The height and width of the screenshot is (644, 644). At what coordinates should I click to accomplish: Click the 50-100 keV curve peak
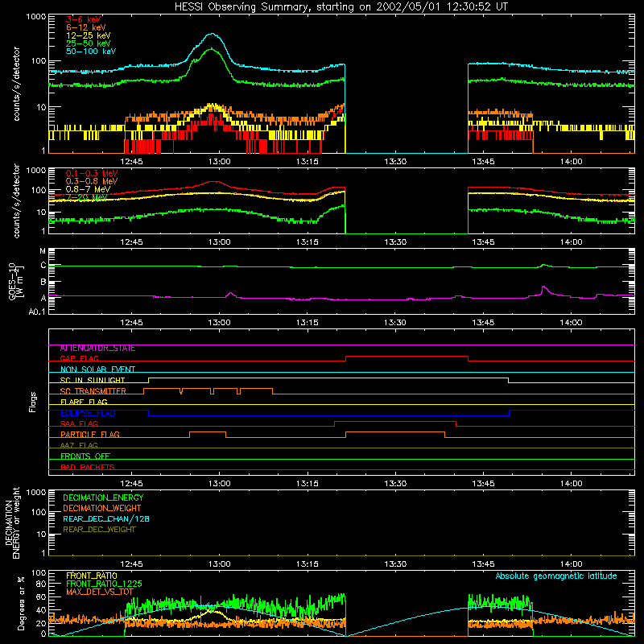click(212, 34)
